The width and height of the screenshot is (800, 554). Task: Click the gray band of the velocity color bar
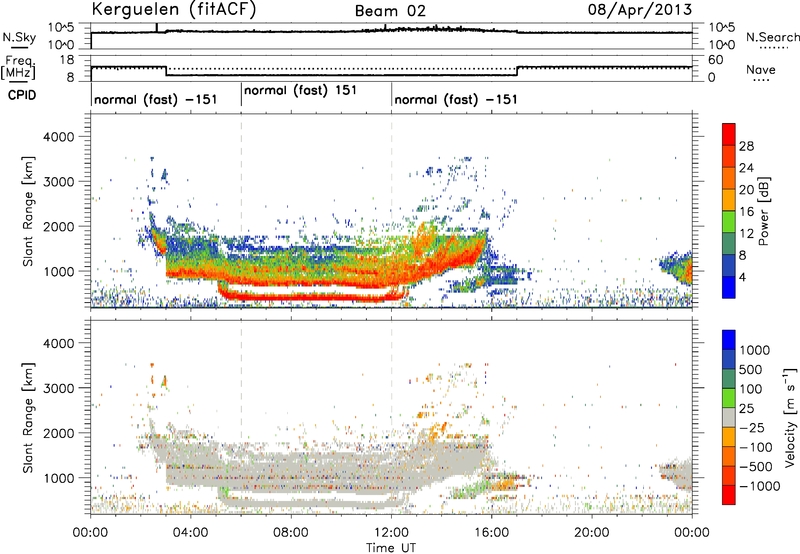click(729, 417)
